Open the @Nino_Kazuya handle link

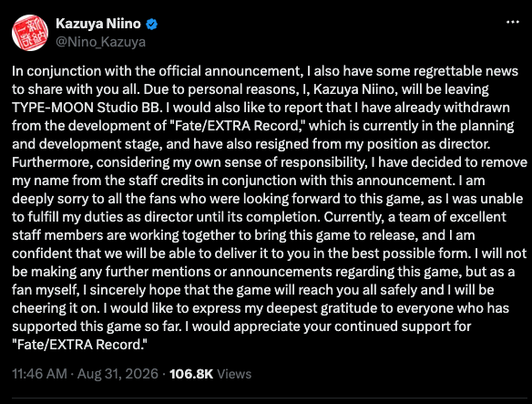pos(100,42)
